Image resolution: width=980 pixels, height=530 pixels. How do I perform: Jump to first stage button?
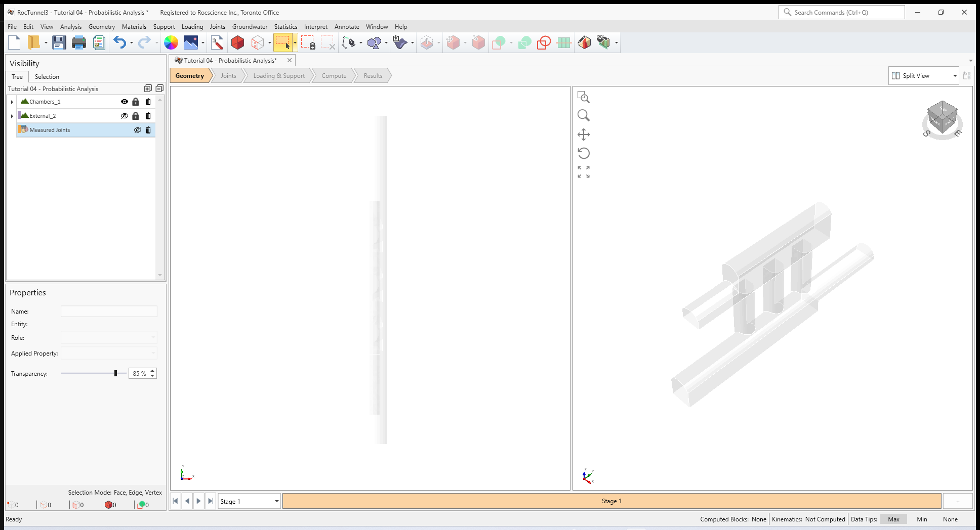(175, 501)
